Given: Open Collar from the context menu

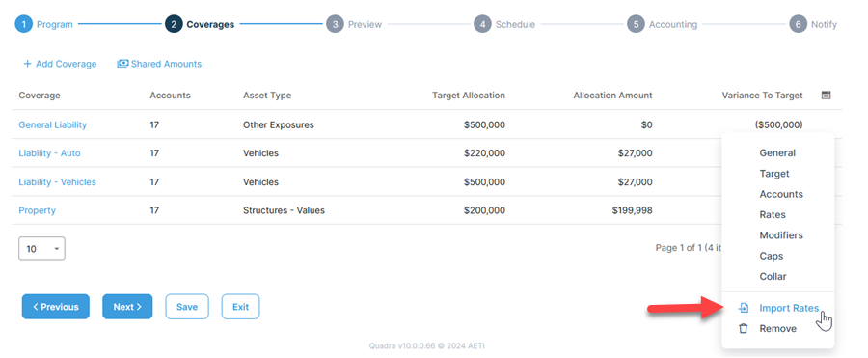Looking at the screenshot, I should 773,276.
